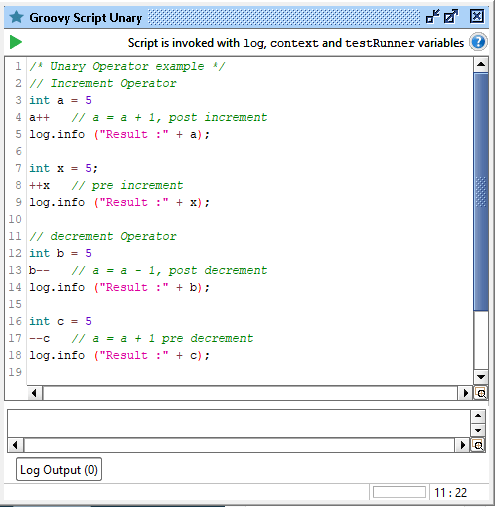The width and height of the screenshot is (496, 508).
Task: Click line number 19 in the gutter
Action: click(x=15, y=372)
